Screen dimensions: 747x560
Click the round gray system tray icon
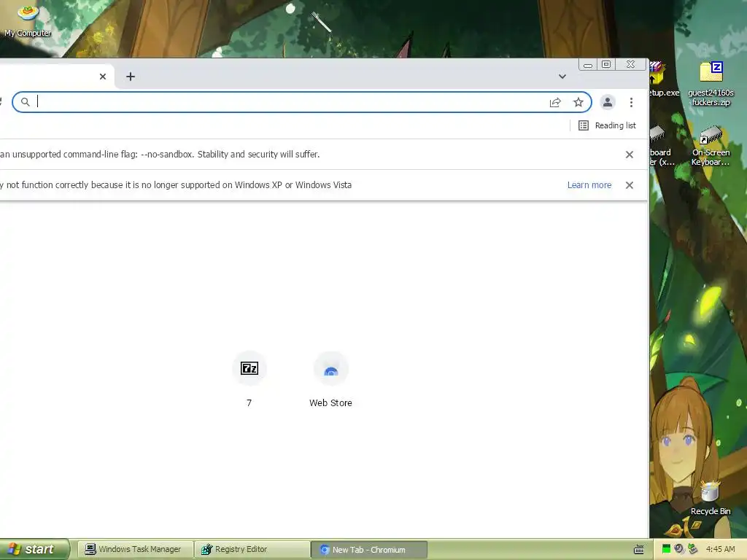point(679,549)
